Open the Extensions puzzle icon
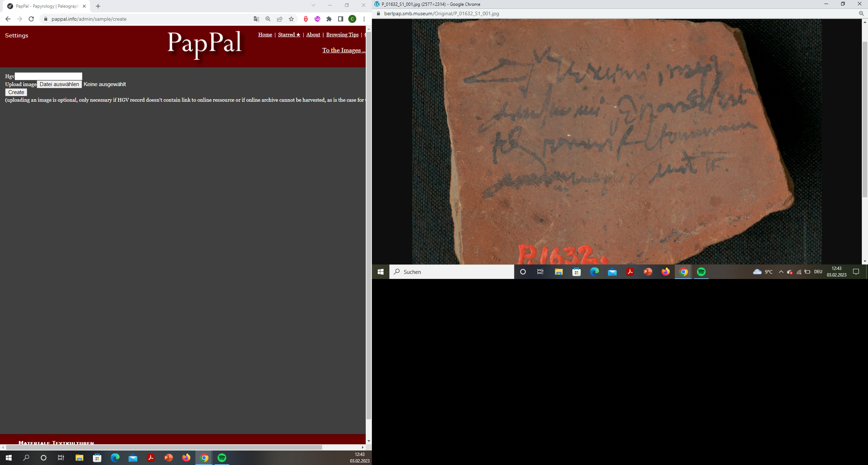This screenshot has width=868, height=465. click(329, 19)
